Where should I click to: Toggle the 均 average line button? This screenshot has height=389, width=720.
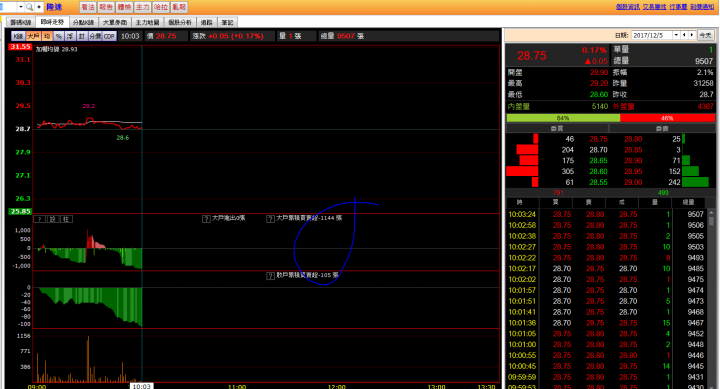tap(47, 36)
